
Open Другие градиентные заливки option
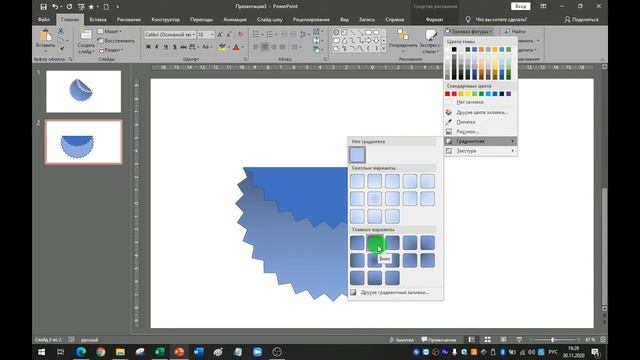[x=395, y=292]
